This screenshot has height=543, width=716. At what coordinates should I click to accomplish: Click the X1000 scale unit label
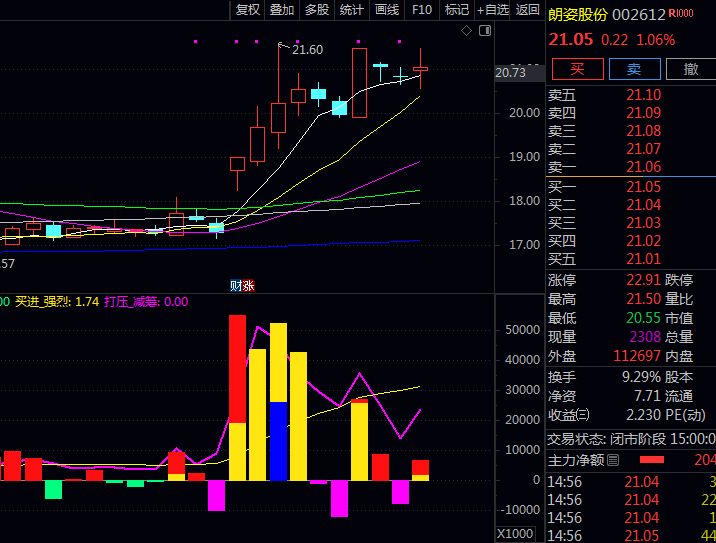(x=518, y=534)
